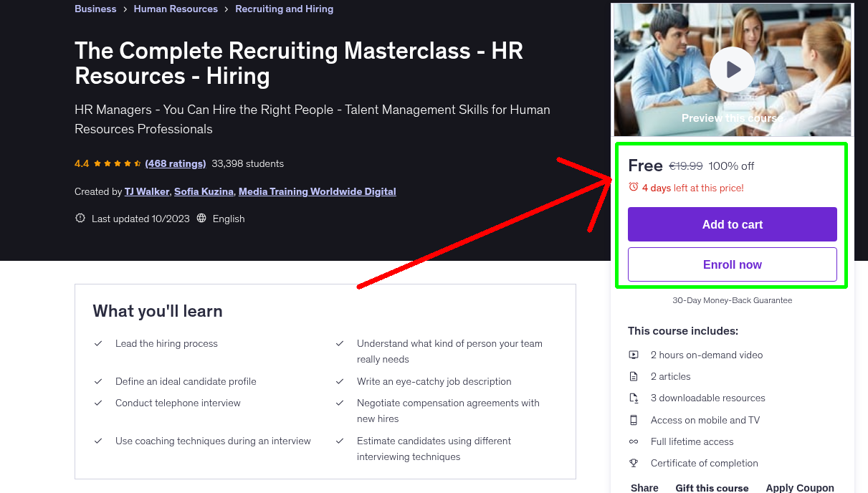Open Human Resources breadcrumb category

click(176, 9)
